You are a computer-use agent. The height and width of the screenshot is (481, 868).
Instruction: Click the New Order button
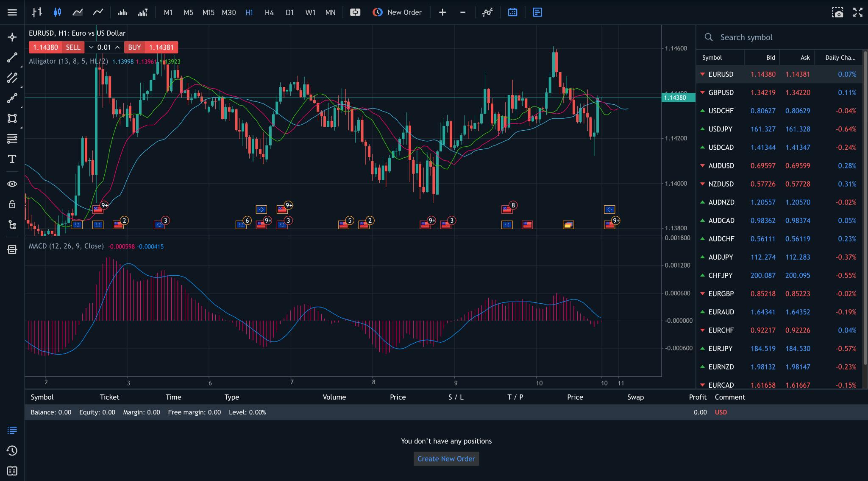click(x=397, y=12)
